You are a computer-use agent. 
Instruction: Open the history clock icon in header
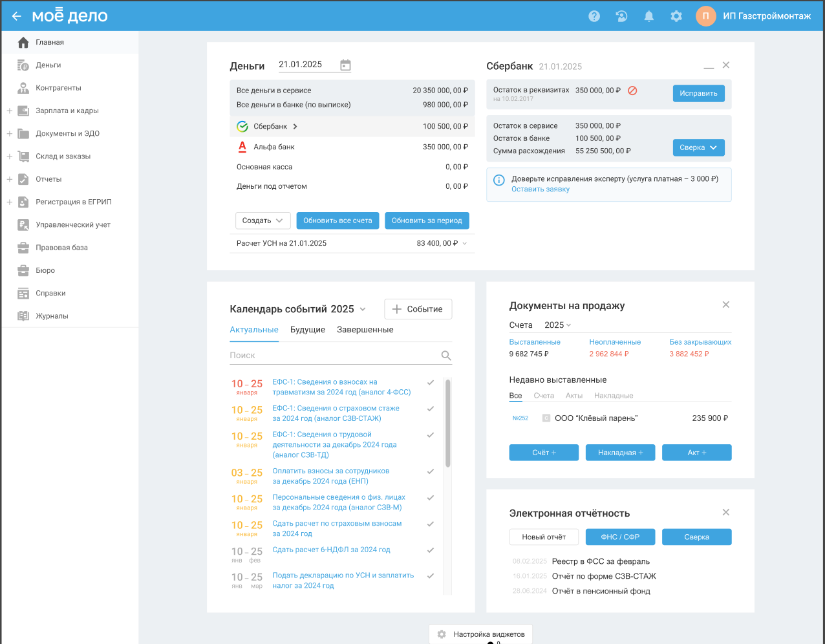coord(621,16)
